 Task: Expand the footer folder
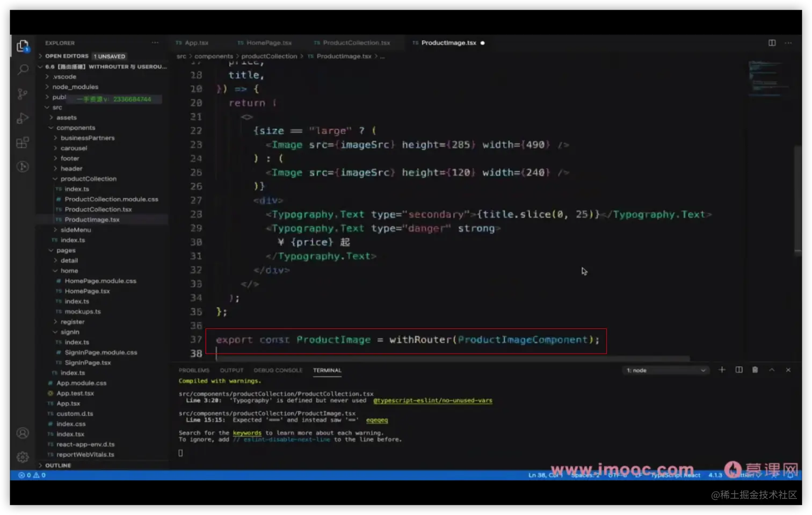click(70, 158)
